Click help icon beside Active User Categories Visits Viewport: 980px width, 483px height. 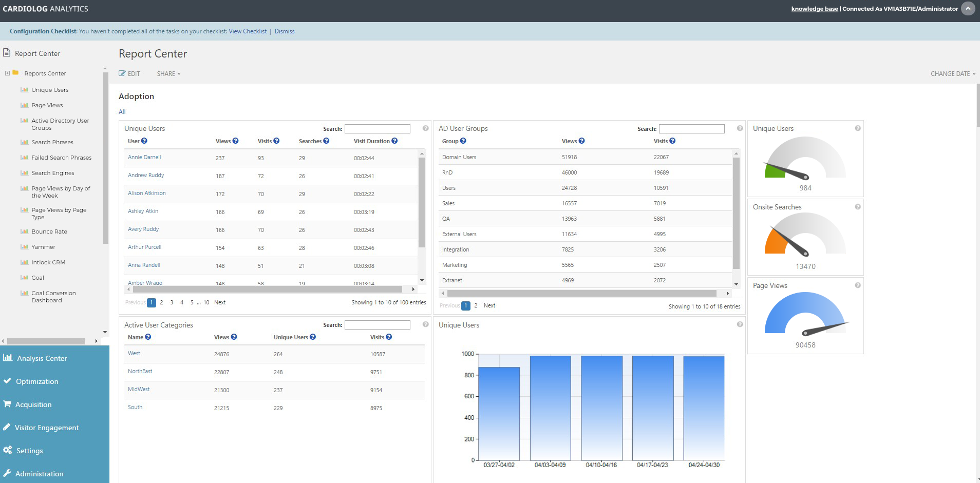tap(389, 337)
